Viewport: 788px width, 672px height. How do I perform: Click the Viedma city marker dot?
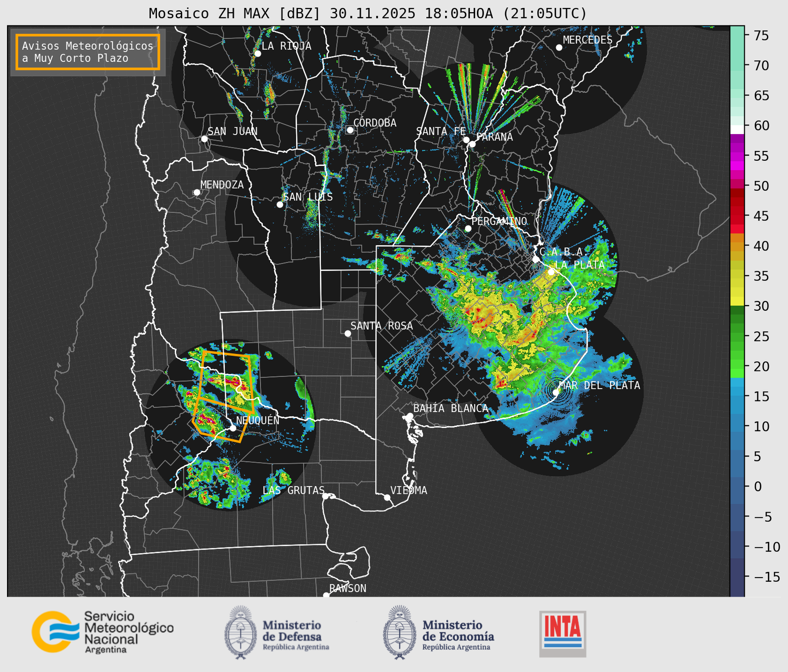click(387, 497)
